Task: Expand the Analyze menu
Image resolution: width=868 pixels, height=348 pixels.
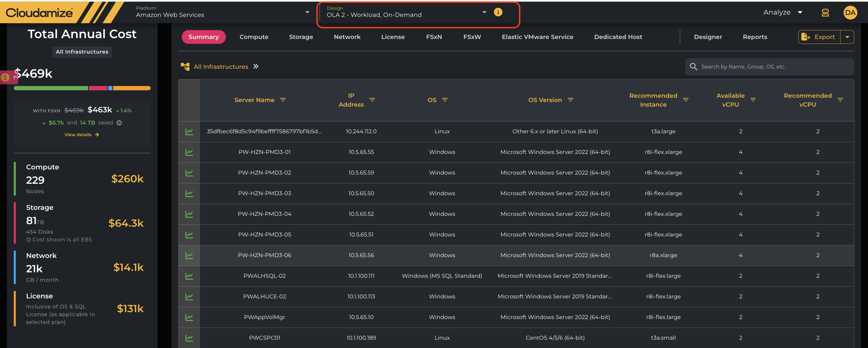Action: (782, 12)
